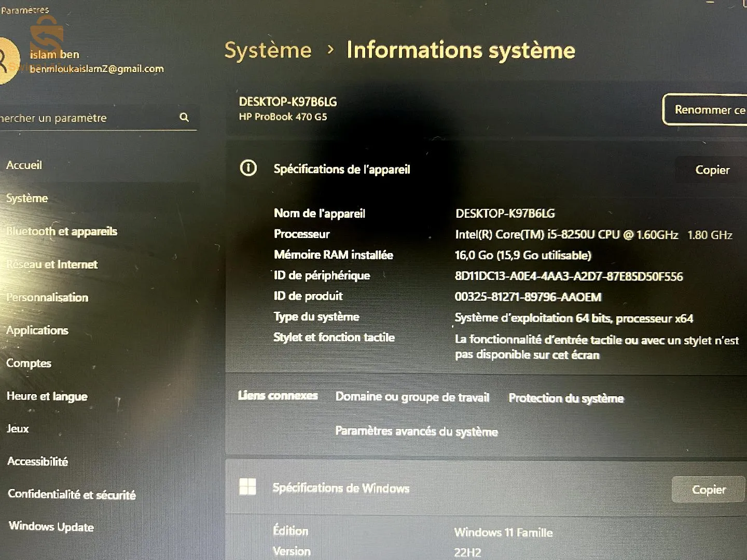747x560 pixels.
Task: Click the Type du système label
Action: 316,317
